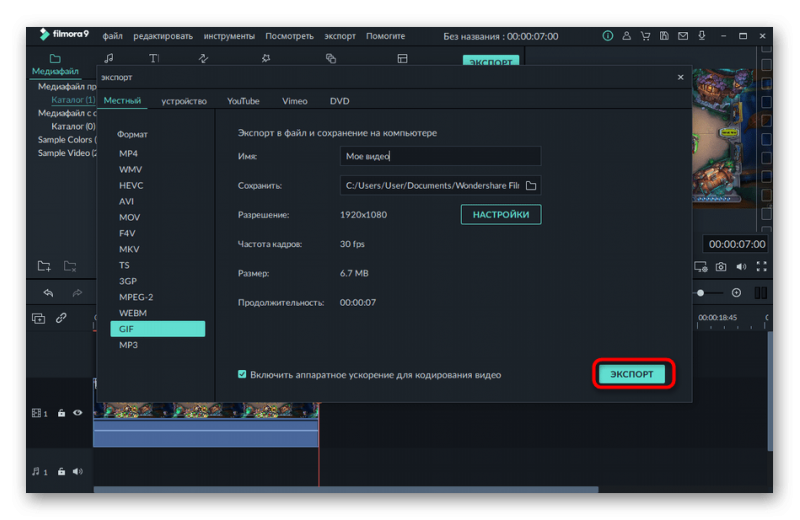Viewport: 800px width, 520px height.
Task: Select the F4V format
Action: pos(127,233)
